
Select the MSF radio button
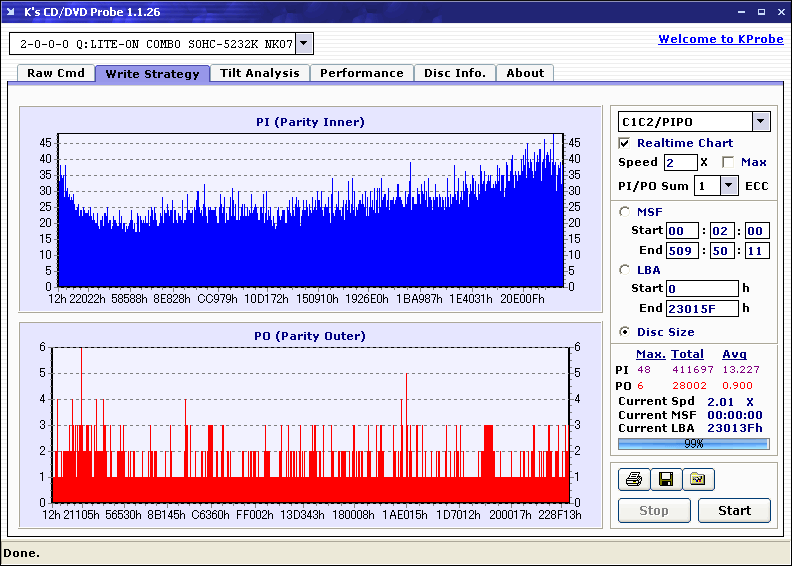pos(625,211)
